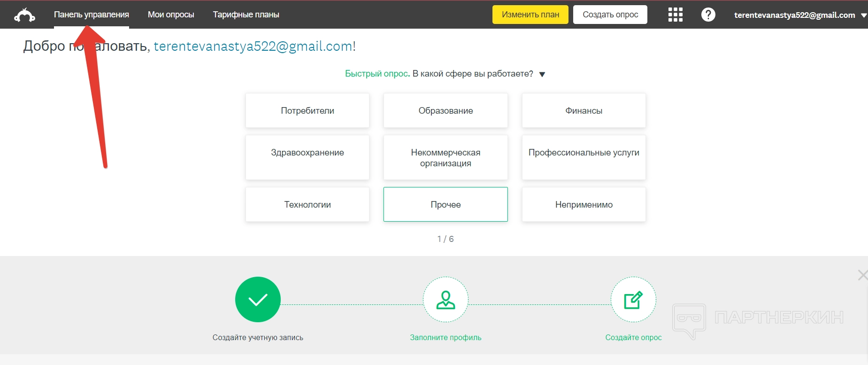
Task: Click the green checkmark account step icon
Action: 258,299
